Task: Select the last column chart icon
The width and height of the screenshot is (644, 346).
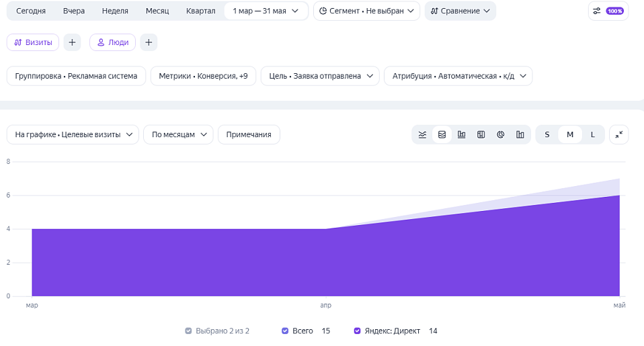Action: 520,134
